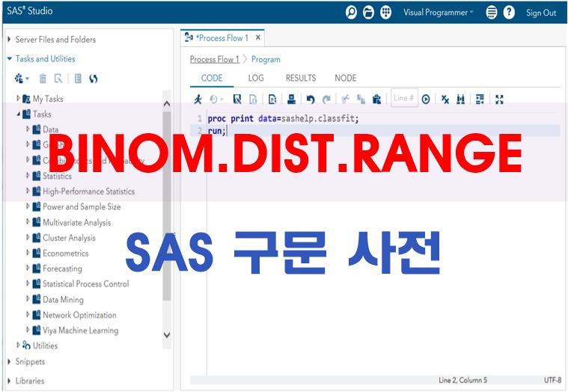The image size is (568, 392).
Task: Click the Sign Out link
Action: (541, 13)
